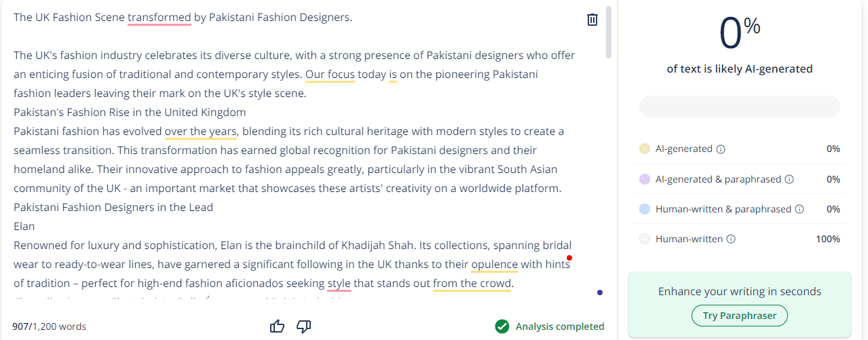Click info icon next to AI-generated & paraphrased
The width and height of the screenshot is (868, 340).
(789, 179)
